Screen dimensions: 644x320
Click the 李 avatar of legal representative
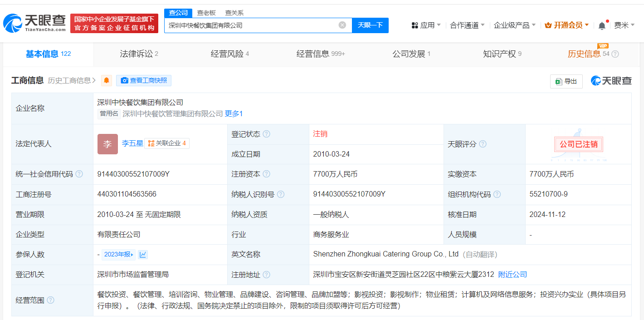coord(107,144)
